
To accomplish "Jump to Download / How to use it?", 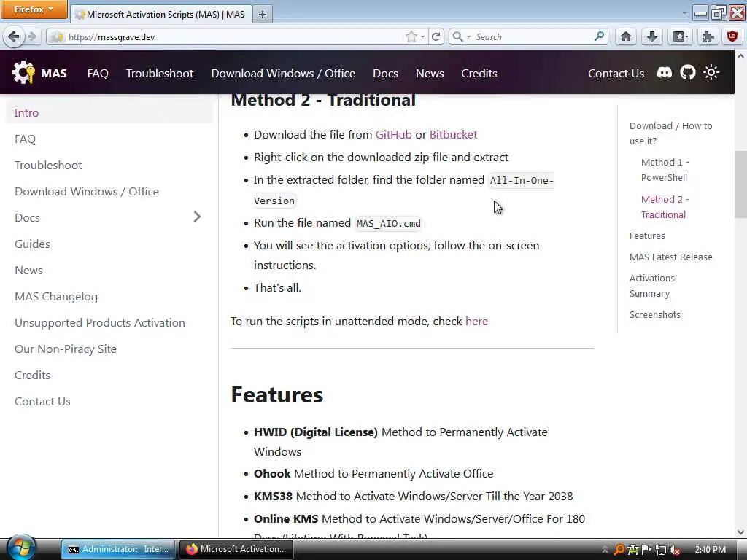I will (671, 133).
